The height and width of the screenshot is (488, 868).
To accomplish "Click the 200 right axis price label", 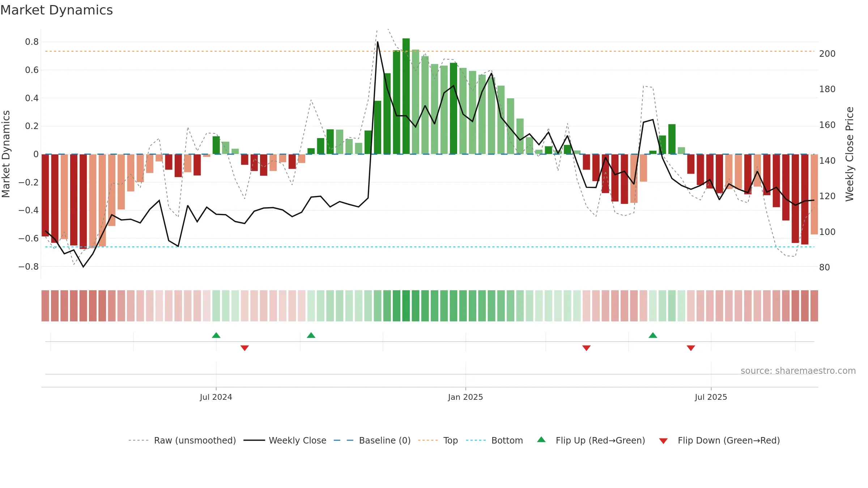I will [x=827, y=54].
